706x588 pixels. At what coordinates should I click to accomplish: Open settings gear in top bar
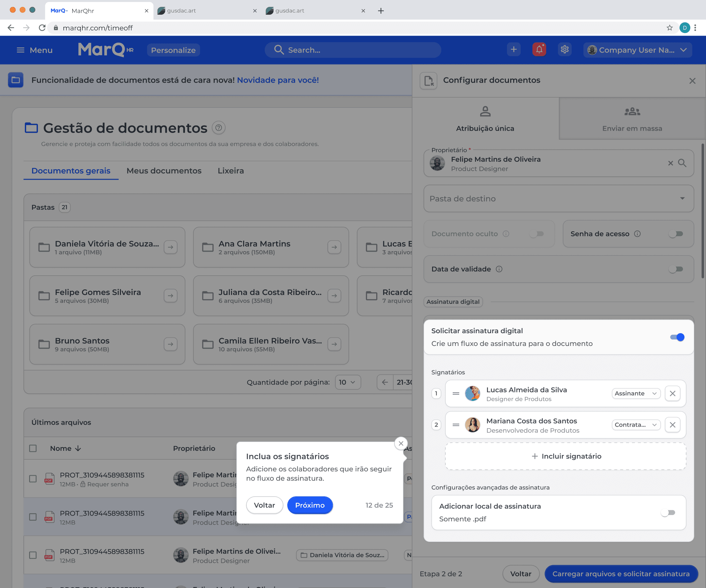point(564,50)
